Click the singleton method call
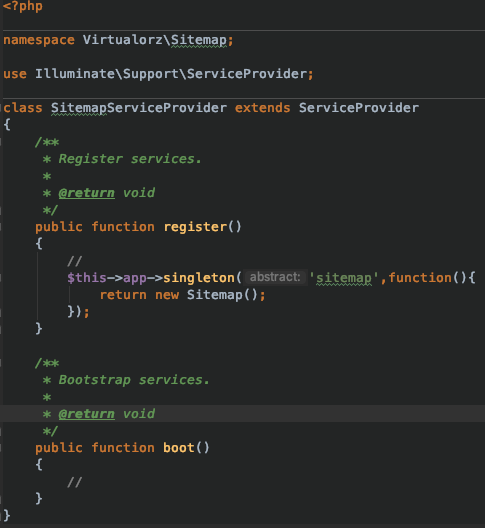 tap(199, 278)
